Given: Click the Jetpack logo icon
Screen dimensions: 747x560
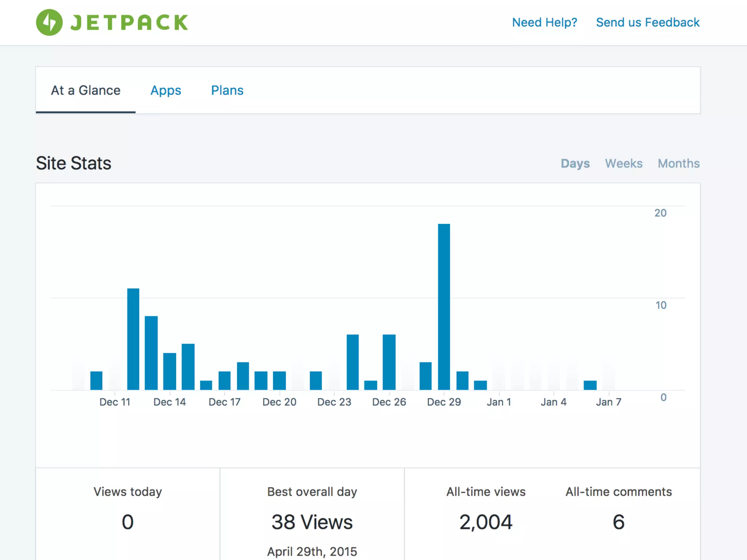Looking at the screenshot, I should (x=49, y=22).
